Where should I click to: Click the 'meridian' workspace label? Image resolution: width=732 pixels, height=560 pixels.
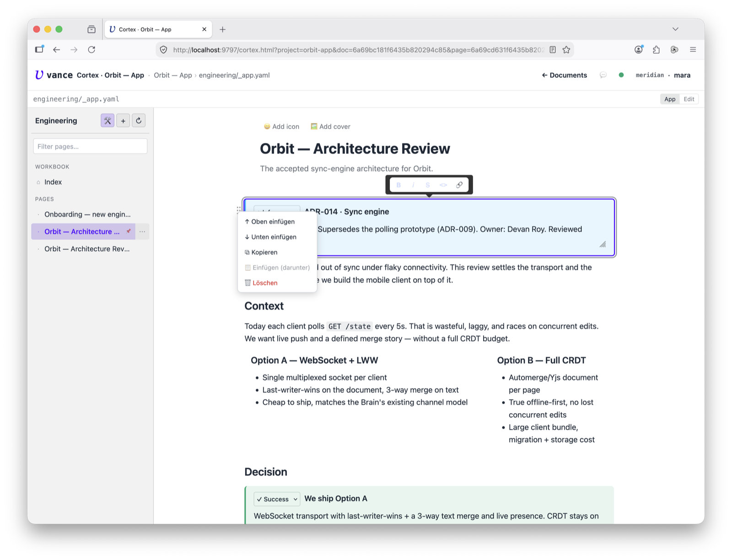650,75
